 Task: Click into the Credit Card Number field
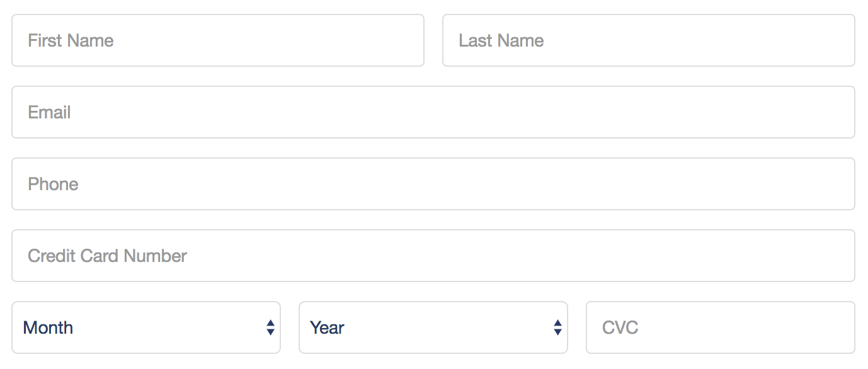[433, 256]
